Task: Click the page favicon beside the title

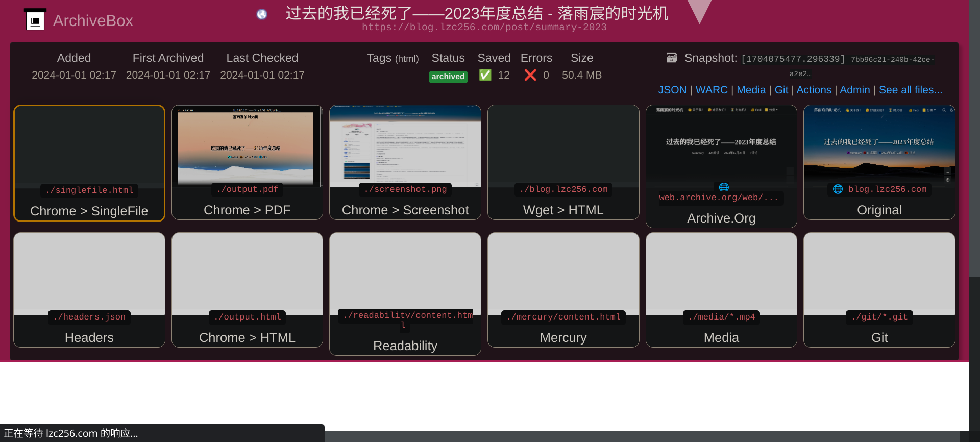Action: pyautogui.click(x=262, y=14)
